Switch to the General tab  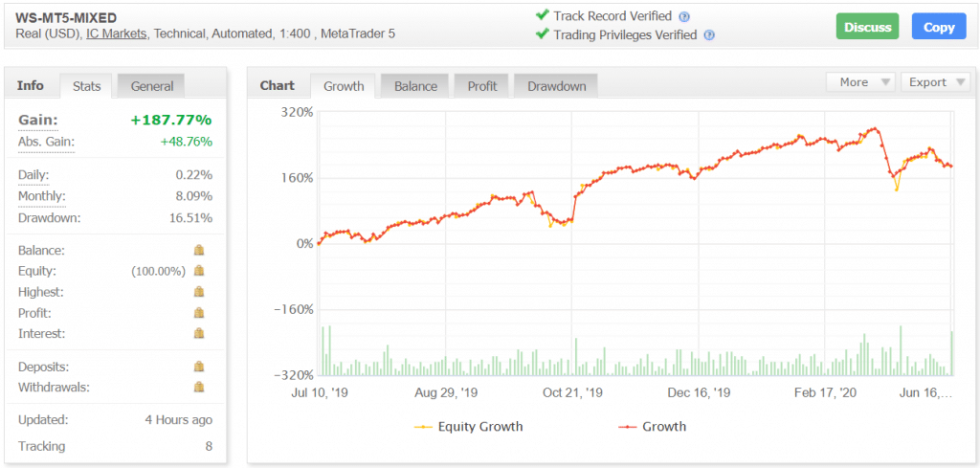[152, 86]
